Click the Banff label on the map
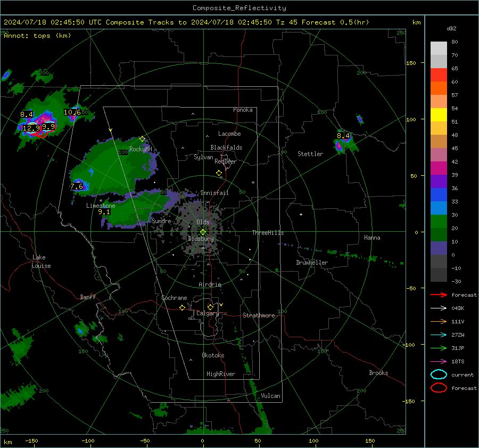Screen dimensions: 479x448 pyautogui.click(x=88, y=297)
